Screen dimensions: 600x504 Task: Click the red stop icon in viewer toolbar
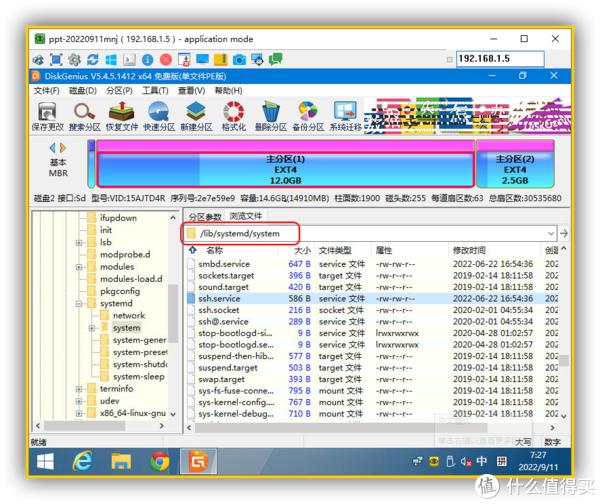click(x=166, y=59)
